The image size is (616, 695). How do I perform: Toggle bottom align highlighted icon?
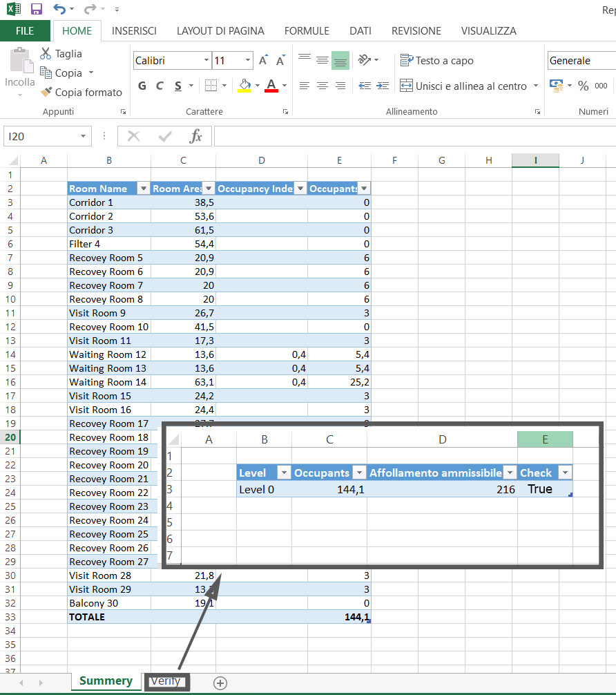[x=340, y=60]
